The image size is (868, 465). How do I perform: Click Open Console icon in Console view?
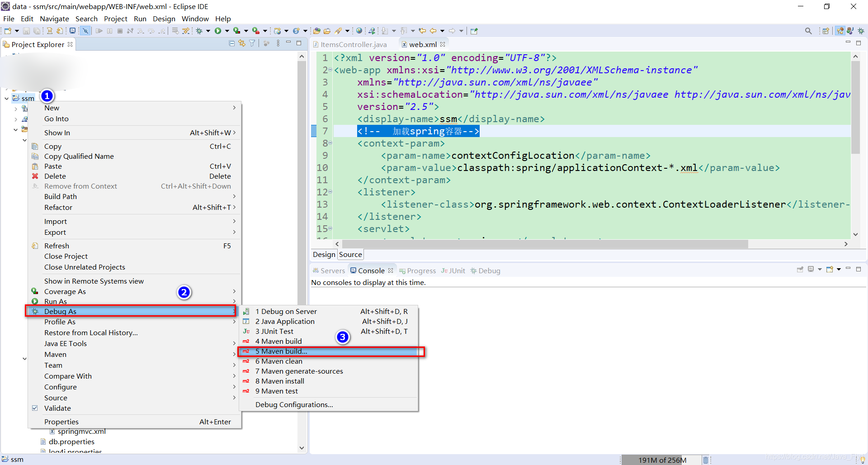[830, 269]
